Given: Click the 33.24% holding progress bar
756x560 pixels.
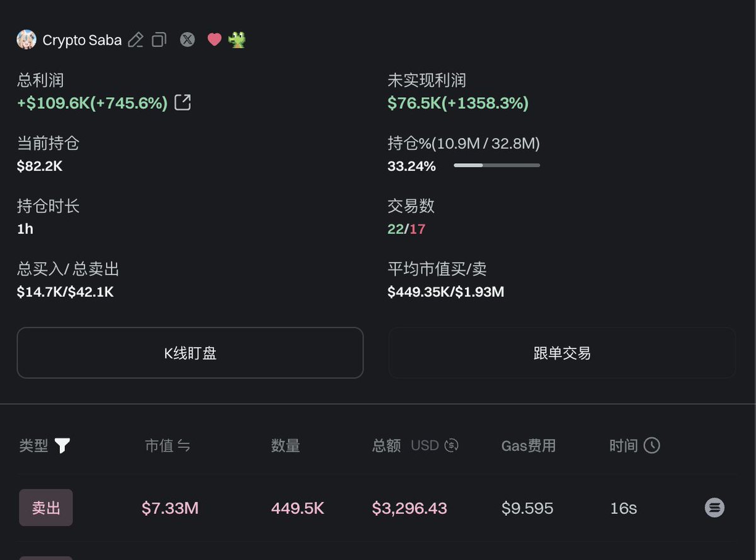Looking at the screenshot, I should point(496,166).
